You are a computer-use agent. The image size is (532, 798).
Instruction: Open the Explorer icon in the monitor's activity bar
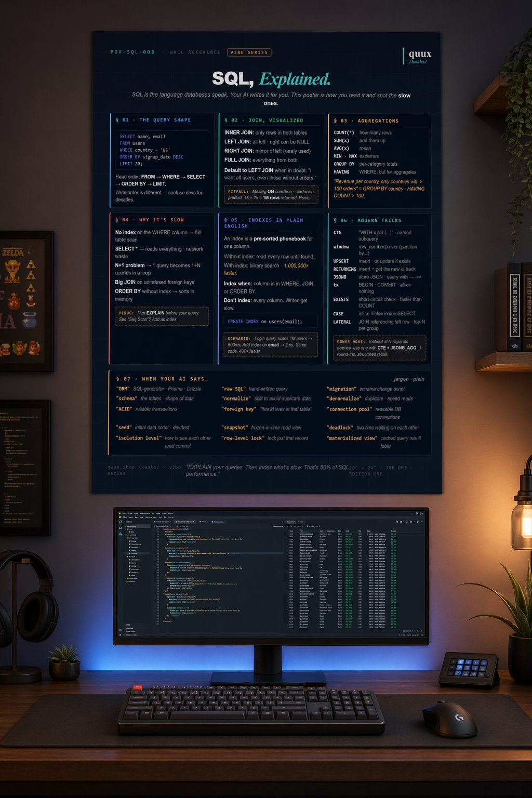pos(121,522)
